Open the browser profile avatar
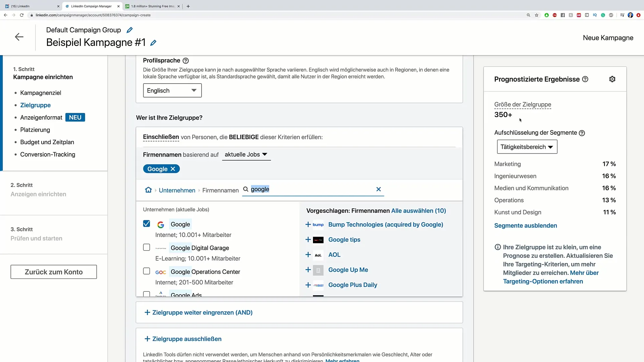The width and height of the screenshot is (644, 362). tap(630, 15)
